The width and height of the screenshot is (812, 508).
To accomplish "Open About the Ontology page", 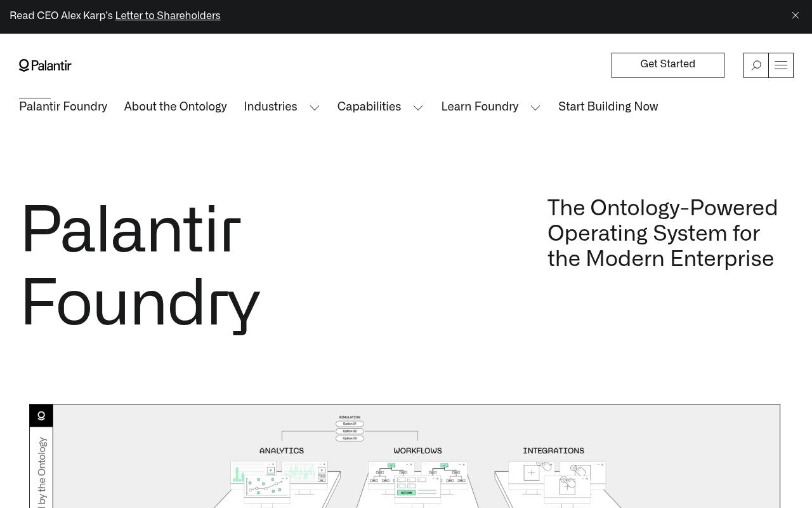I will click(x=175, y=107).
